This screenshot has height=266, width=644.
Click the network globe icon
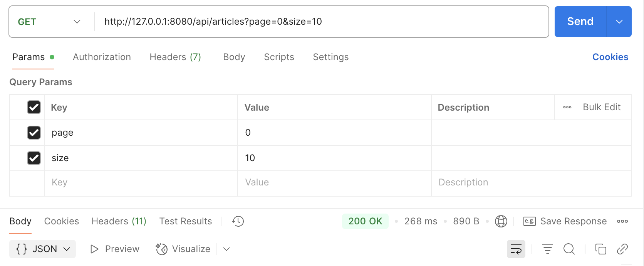[x=501, y=221]
